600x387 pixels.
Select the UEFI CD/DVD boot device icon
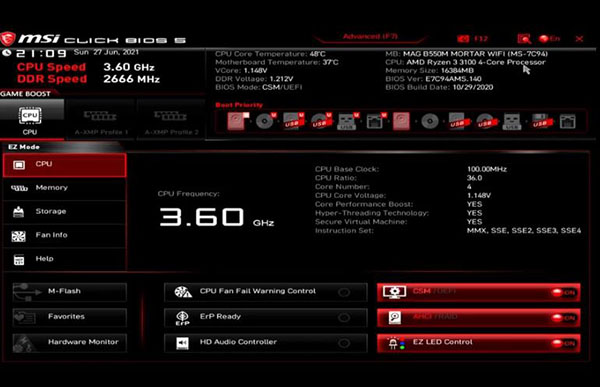pos(266,121)
